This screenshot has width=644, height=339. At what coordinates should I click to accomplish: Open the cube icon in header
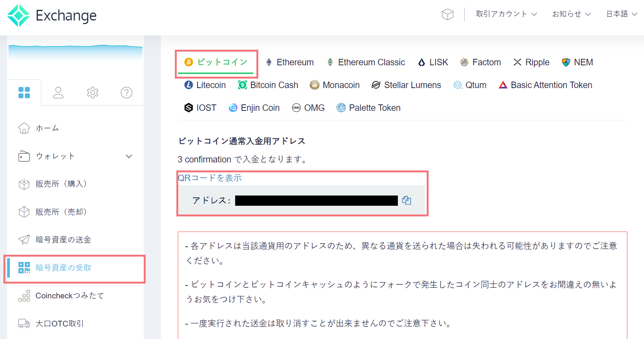[448, 14]
